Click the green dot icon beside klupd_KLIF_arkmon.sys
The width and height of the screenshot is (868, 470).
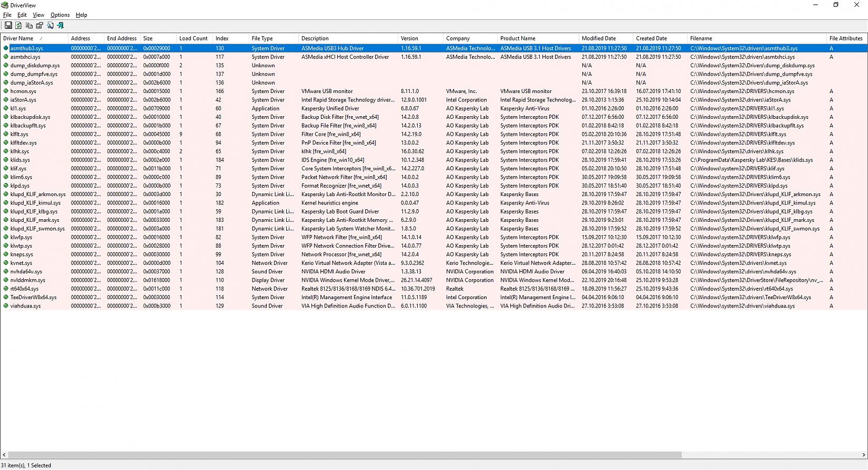[x=6, y=195]
